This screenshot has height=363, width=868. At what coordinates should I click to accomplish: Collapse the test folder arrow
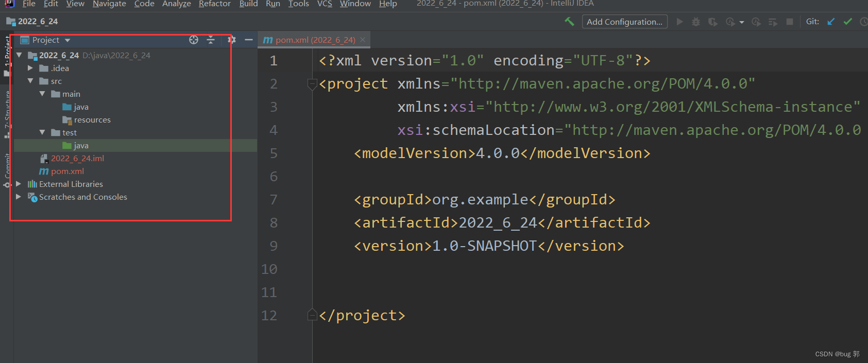tap(42, 132)
